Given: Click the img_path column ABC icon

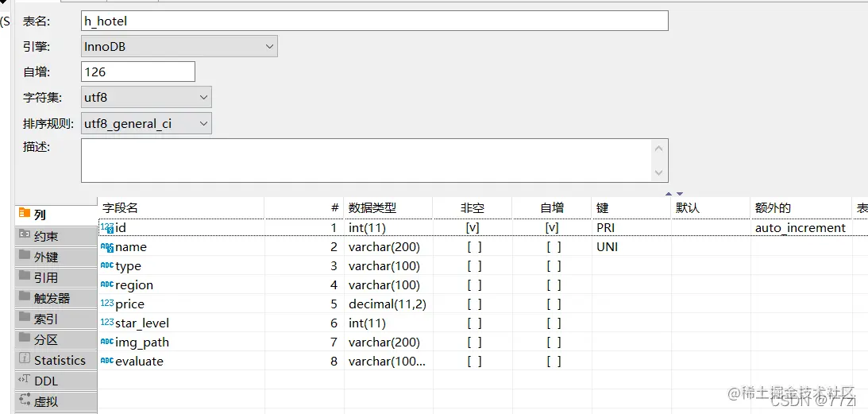Looking at the screenshot, I should pyautogui.click(x=107, y=342).
